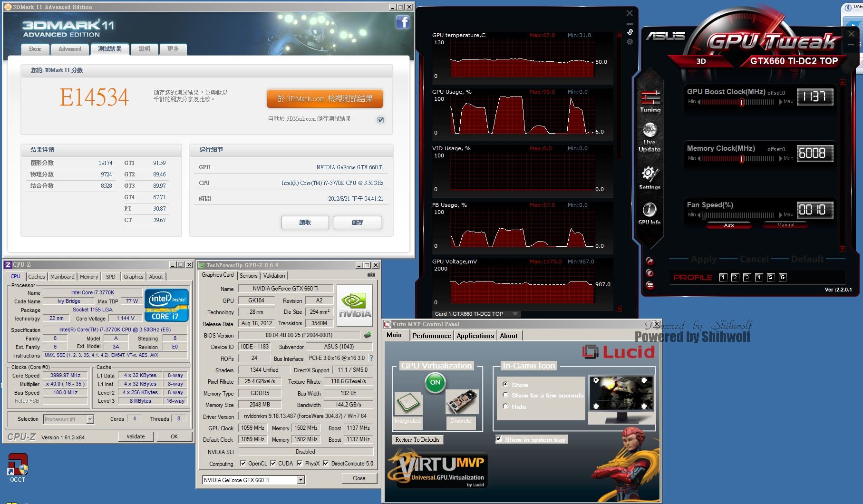
Task: Toggle CUDA checkbox in GPU-Z
Action: [x=273, y=463]
